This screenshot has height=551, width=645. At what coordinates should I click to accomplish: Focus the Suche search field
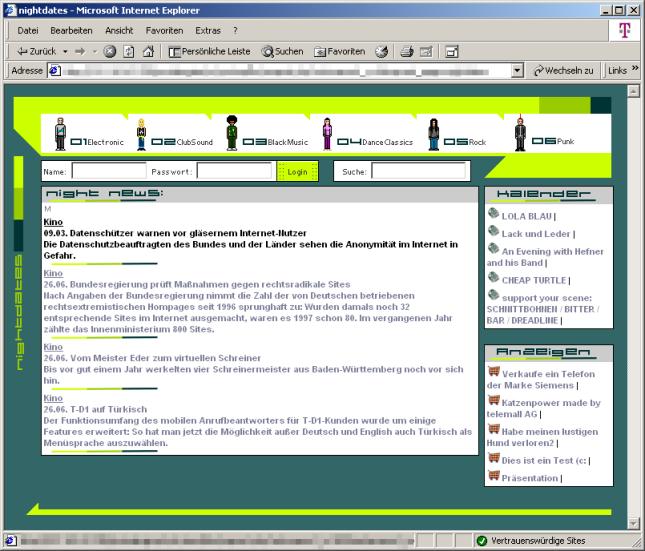click(418, 171)
